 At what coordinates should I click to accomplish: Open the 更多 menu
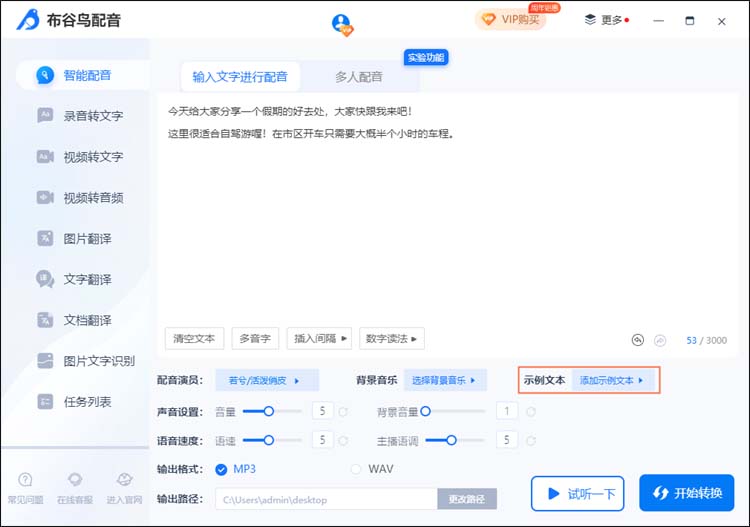607,20
